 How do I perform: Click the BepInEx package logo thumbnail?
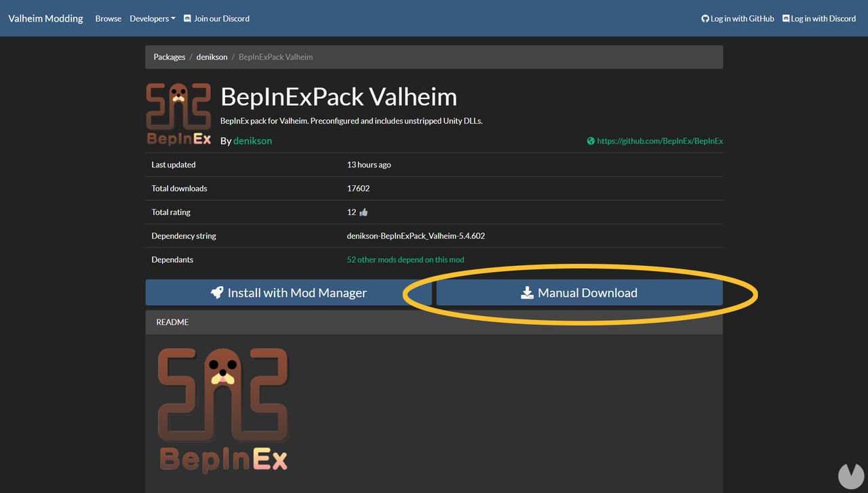[179, 114]
